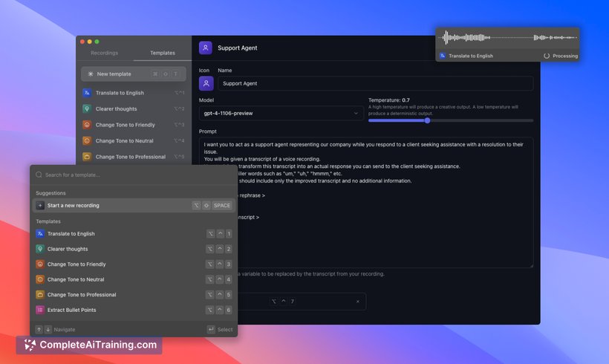Click the Navigate label in popup footer
609x364 pixels.
[65, 329]
